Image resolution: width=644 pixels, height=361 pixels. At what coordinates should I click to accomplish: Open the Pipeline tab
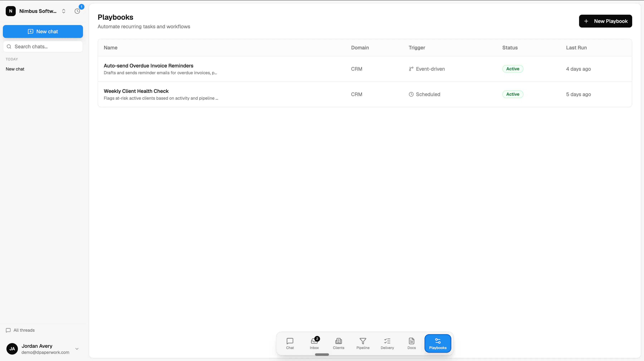tap(363, 343)
